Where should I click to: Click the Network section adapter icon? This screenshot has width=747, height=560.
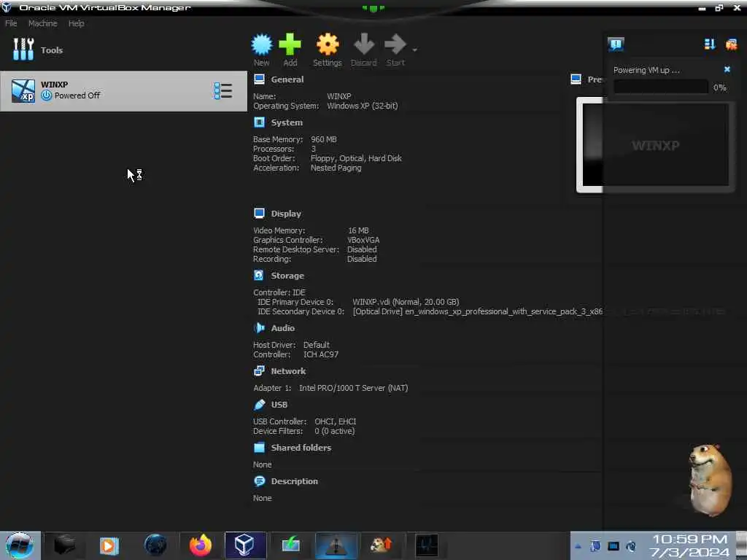point(259,370)
